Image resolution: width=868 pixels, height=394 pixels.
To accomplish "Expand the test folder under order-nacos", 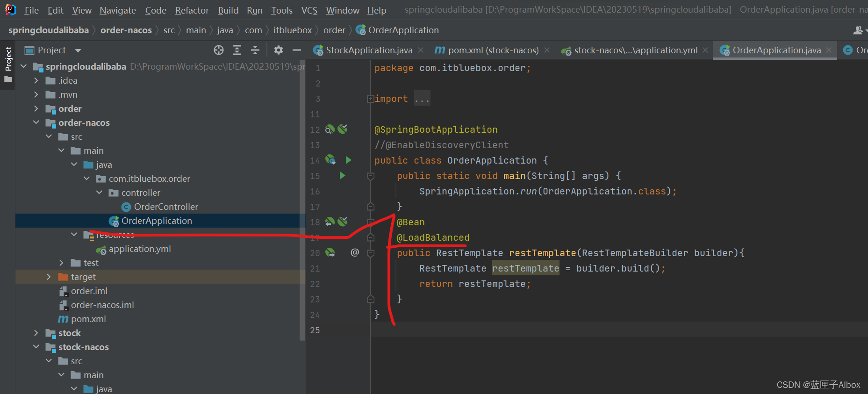I will pos(62,263).
